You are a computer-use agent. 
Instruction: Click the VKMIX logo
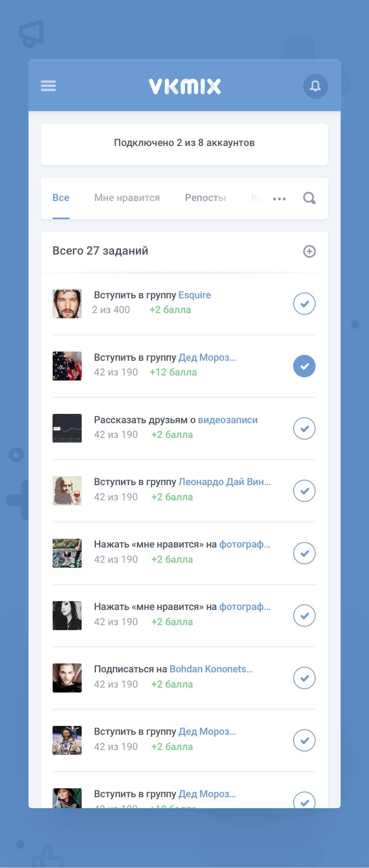click(x=184, y=86)
